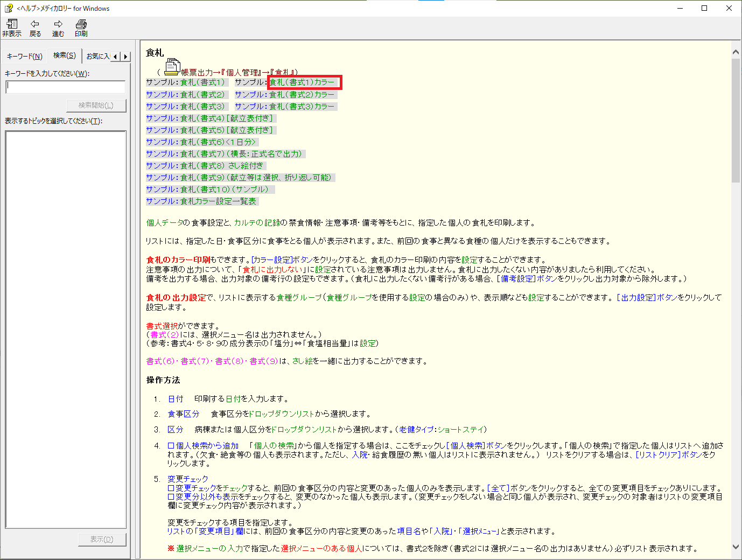
Task: Click the vertical scrollbar thumb
Action: [x=736, y=121]
